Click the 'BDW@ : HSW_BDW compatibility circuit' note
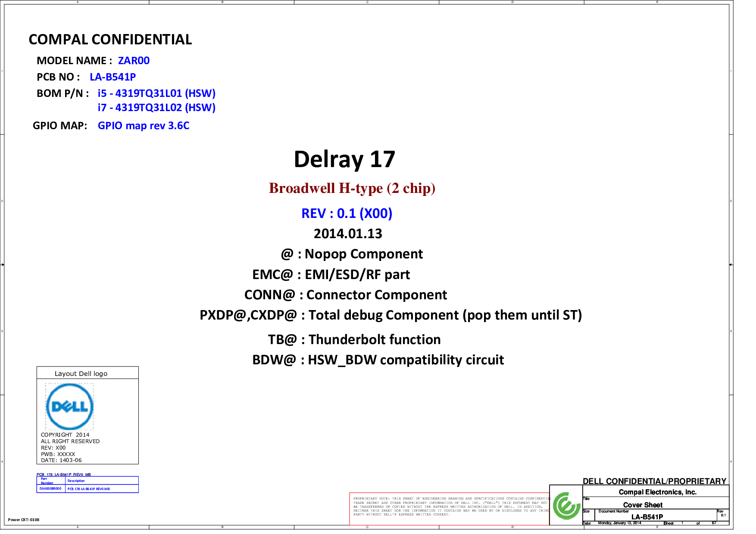This screenshot has height=534, width=756. [378, 360]
